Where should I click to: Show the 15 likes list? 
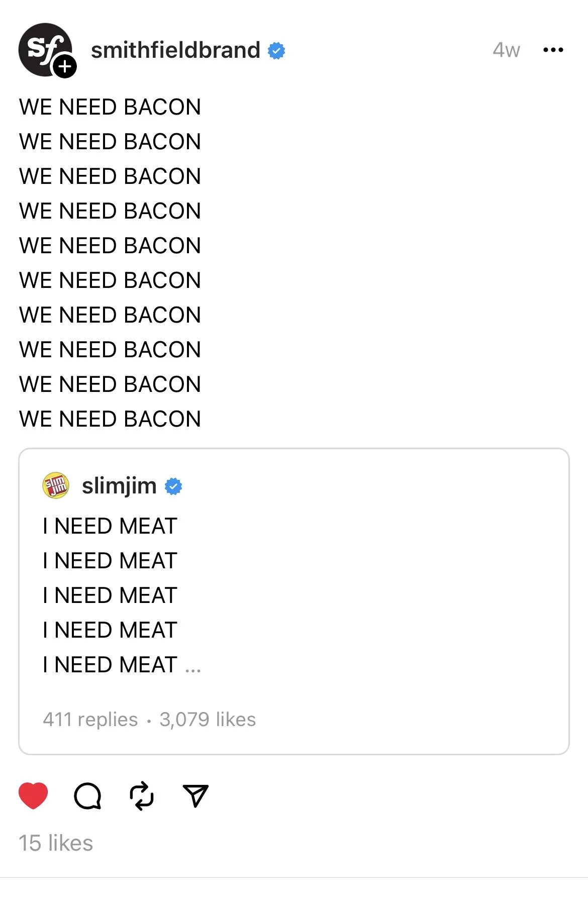[x=56, y=843]
